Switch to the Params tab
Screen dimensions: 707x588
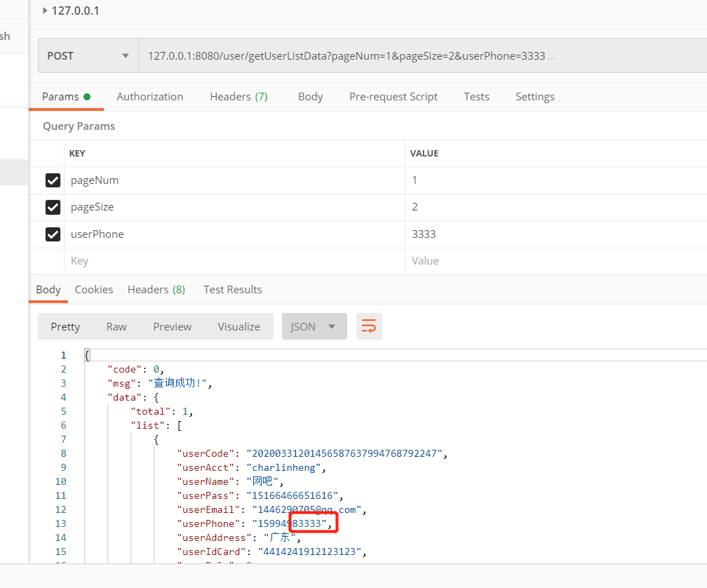(x=66, y=97)
